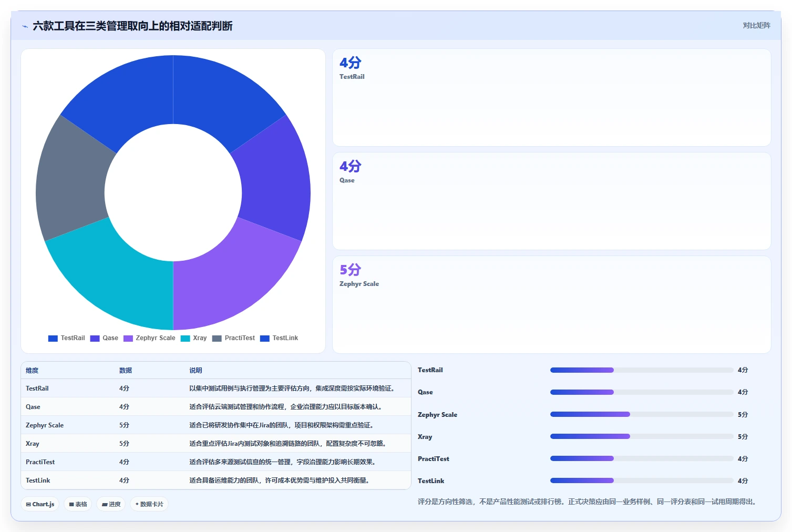This screenshot has height=532, width=792.
Task: Click the description '以集中测试用例与执行管理为主要评估方向…'
Action: click(x=293, y=388)
